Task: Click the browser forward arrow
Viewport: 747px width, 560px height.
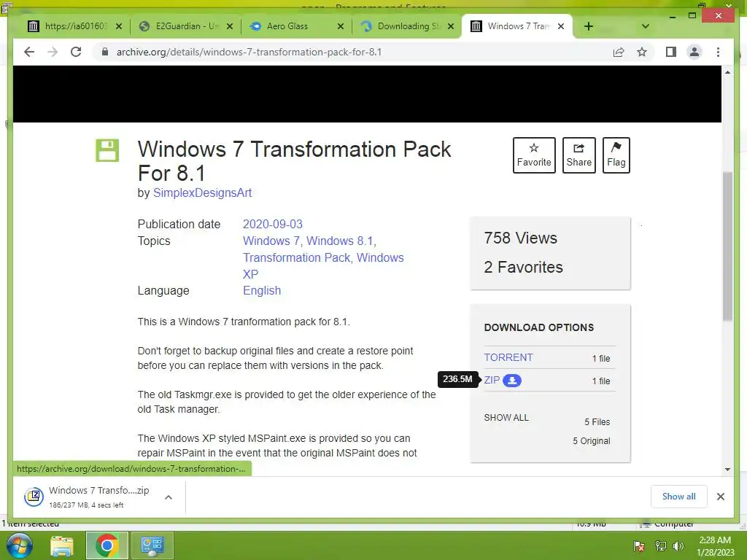Action: click(53, 52)
